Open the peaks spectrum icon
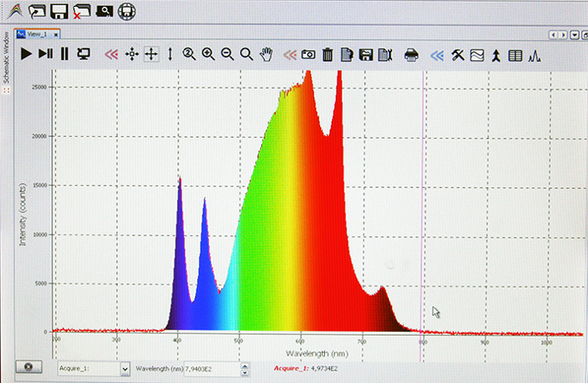This screenshot has height=383, width=588. coord(534,55)
